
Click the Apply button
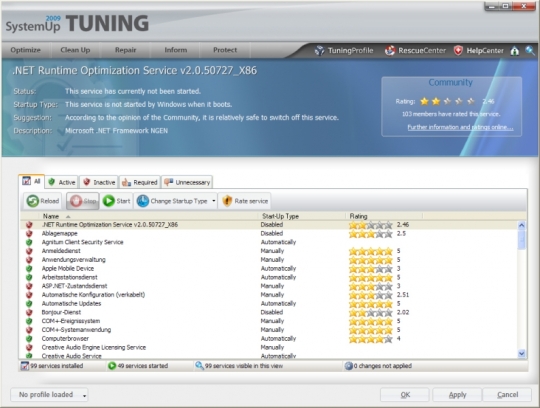point(457,395)
